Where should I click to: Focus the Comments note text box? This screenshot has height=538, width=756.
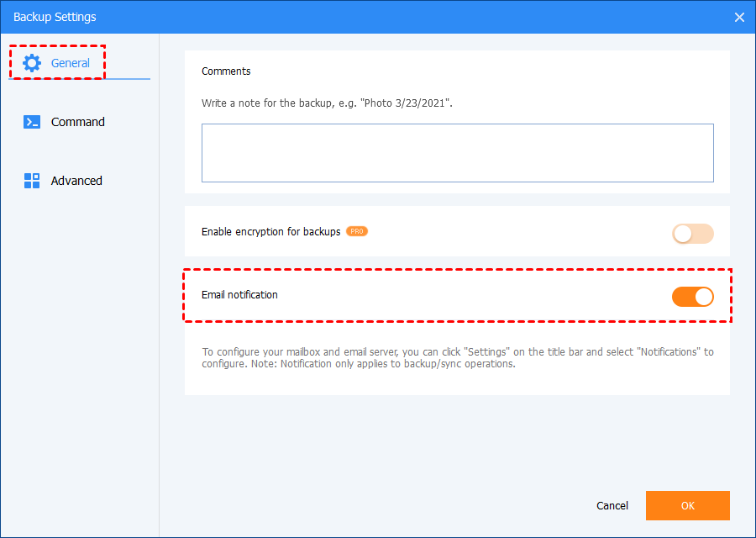click(457, 153)
